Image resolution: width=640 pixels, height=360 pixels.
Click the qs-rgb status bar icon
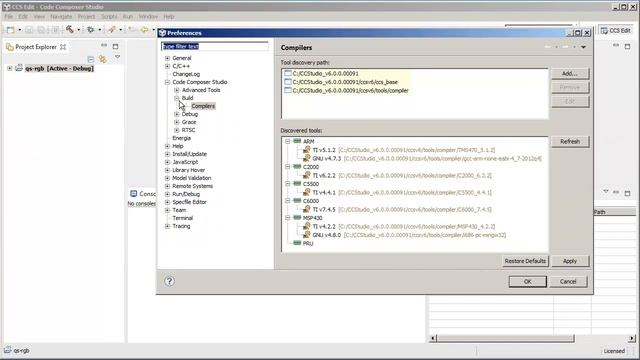(x=8, y=350)
